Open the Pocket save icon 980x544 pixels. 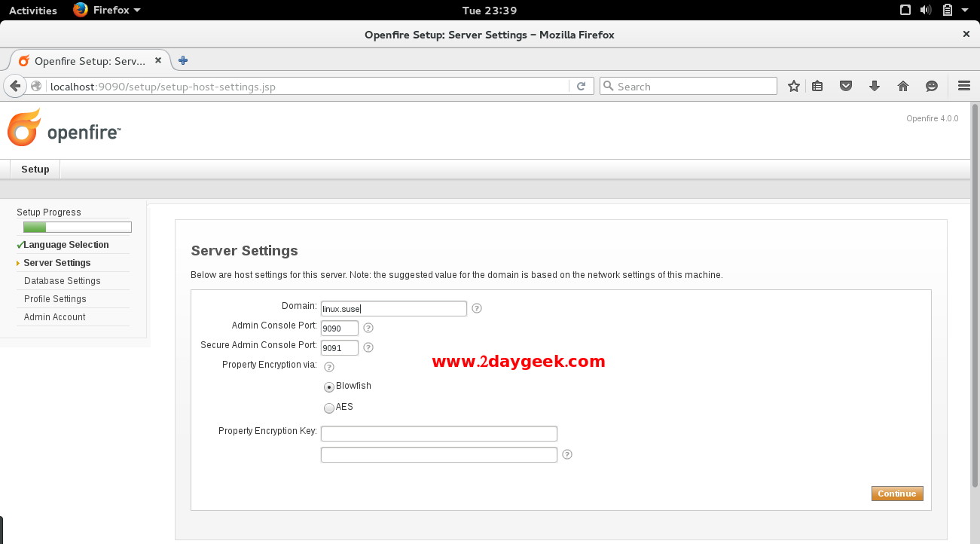[845, 86]
